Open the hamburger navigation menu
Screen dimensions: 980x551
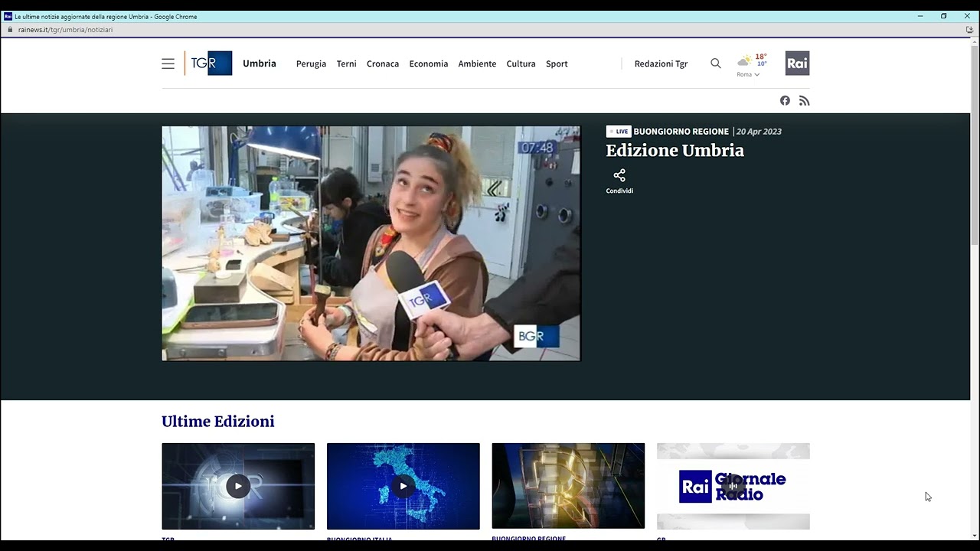click(x=168, y=64)
